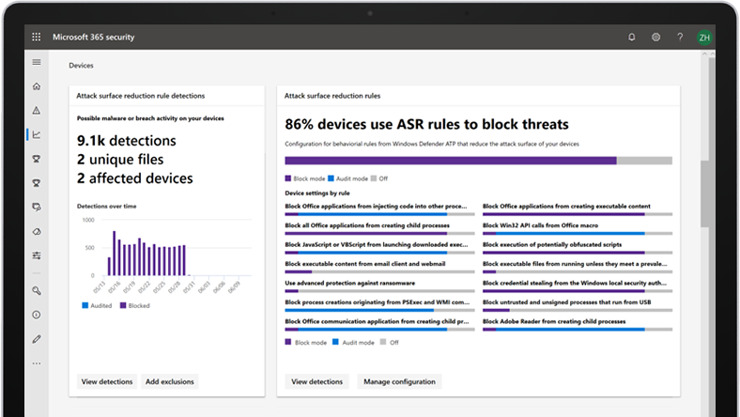Click the Devices page heading
The image size is (740, 417).
81,66
